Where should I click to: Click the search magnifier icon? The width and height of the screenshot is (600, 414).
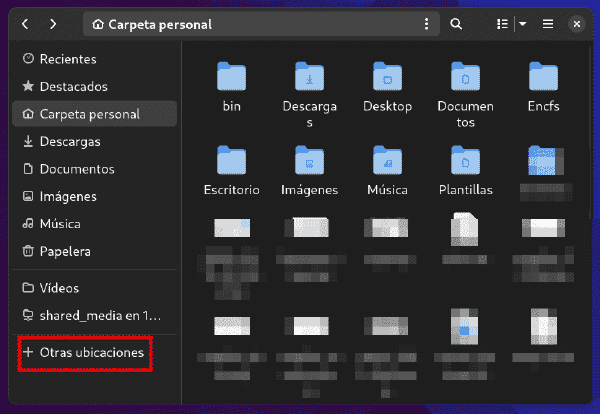[x=456, y=24]
